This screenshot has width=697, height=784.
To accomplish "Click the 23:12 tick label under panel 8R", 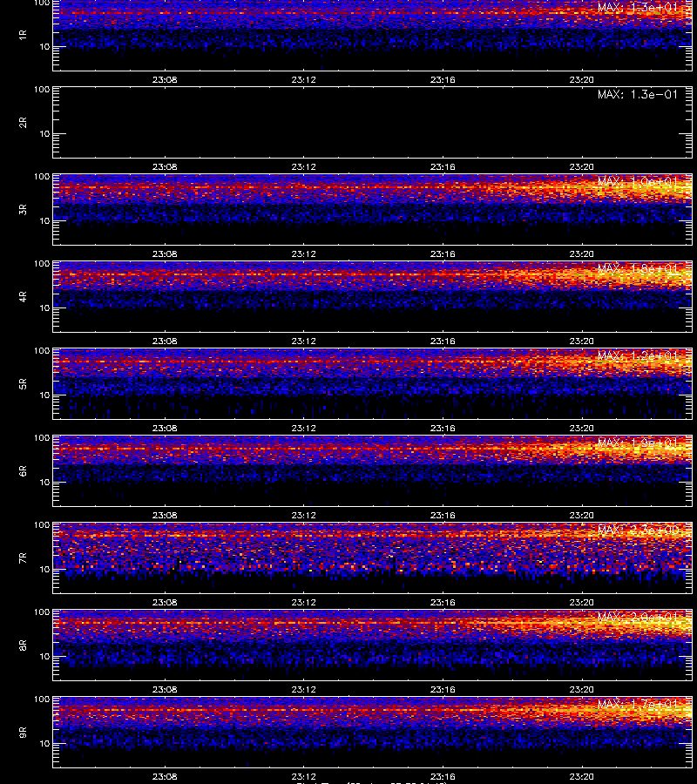I will click(x=303, y=690).
